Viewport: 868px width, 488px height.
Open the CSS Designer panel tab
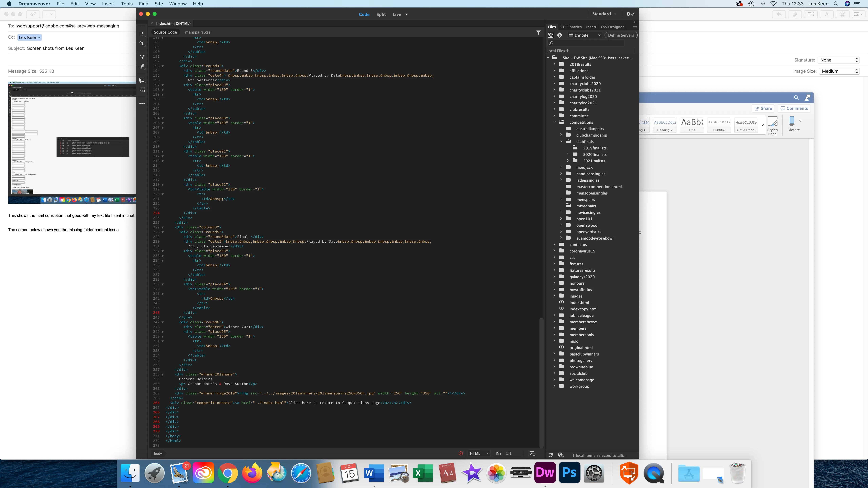tap(612, 27)
